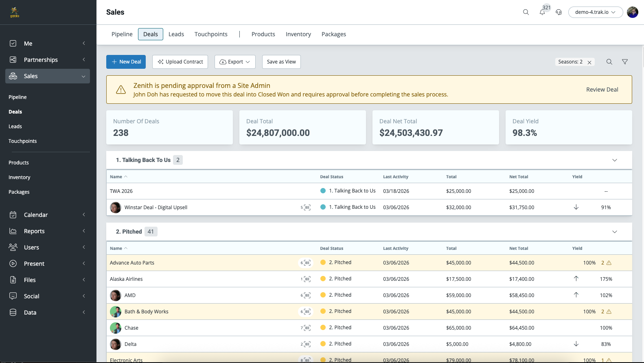Viewport: 644px width, 363px height.
Task: Sort Talking Back To Us table by Name
Action: tap(118, 177)
